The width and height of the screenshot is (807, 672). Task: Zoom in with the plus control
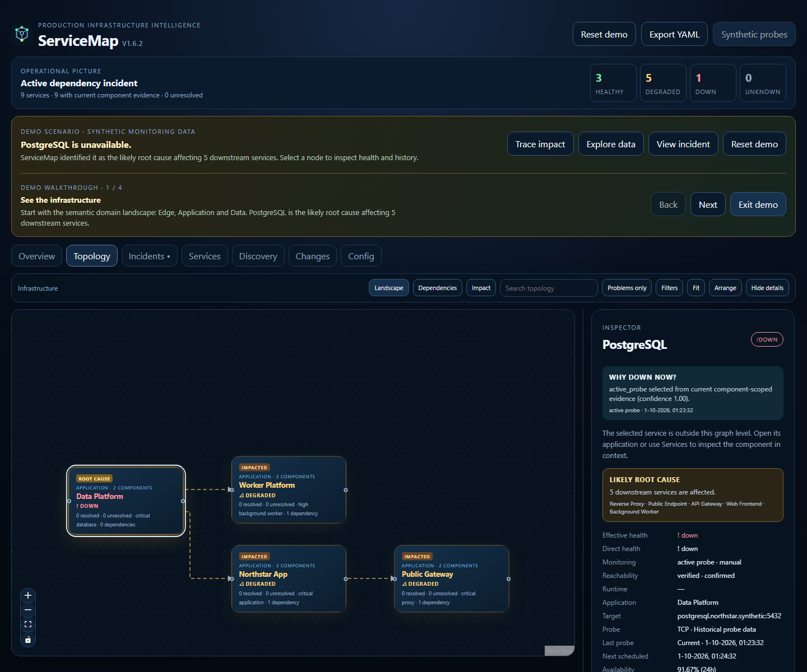28,595
